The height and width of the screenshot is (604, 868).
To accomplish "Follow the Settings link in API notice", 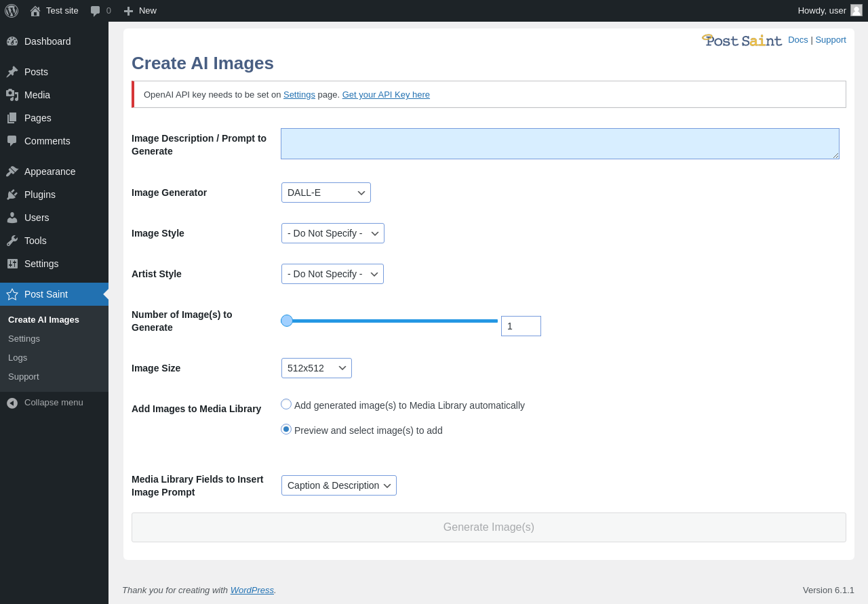I will (299, 94).
